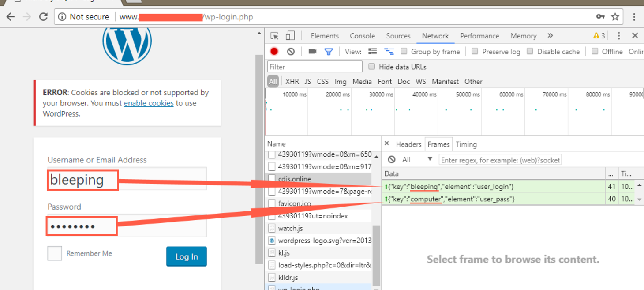The width and height of the screenshot is (644, 290).
Task: Toggle capture screenshots camera icon
Action: click(312, 51)
